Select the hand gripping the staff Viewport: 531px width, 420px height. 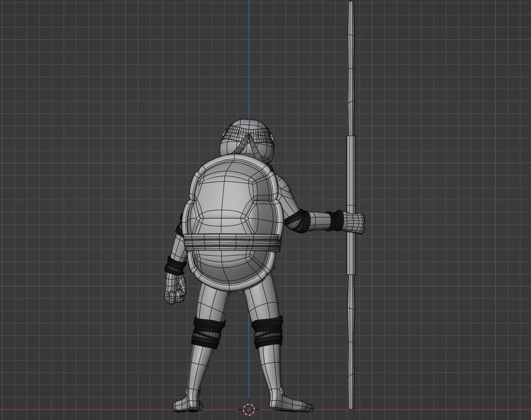pyautogui.click(x=354, y=223)
